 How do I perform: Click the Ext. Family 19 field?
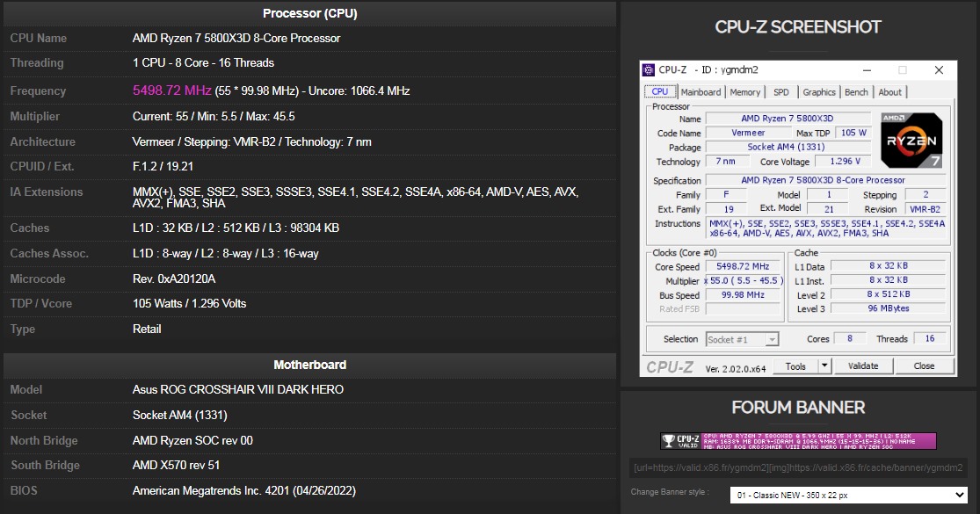(x=728, y=209)
